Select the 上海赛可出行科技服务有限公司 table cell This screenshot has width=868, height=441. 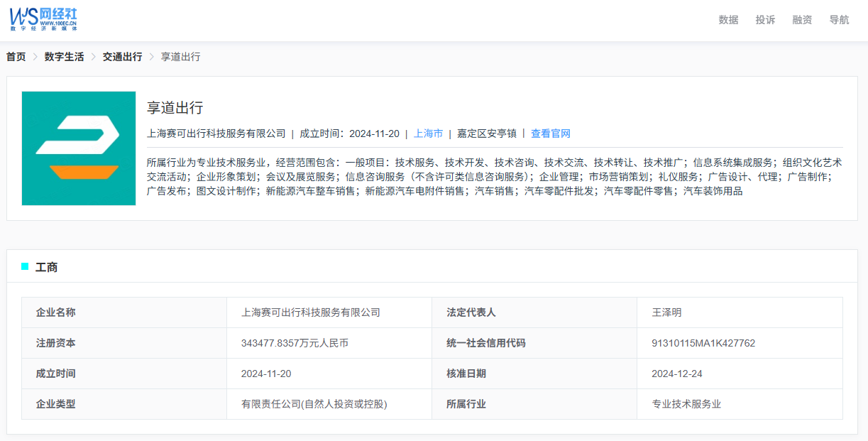(329, 312)
